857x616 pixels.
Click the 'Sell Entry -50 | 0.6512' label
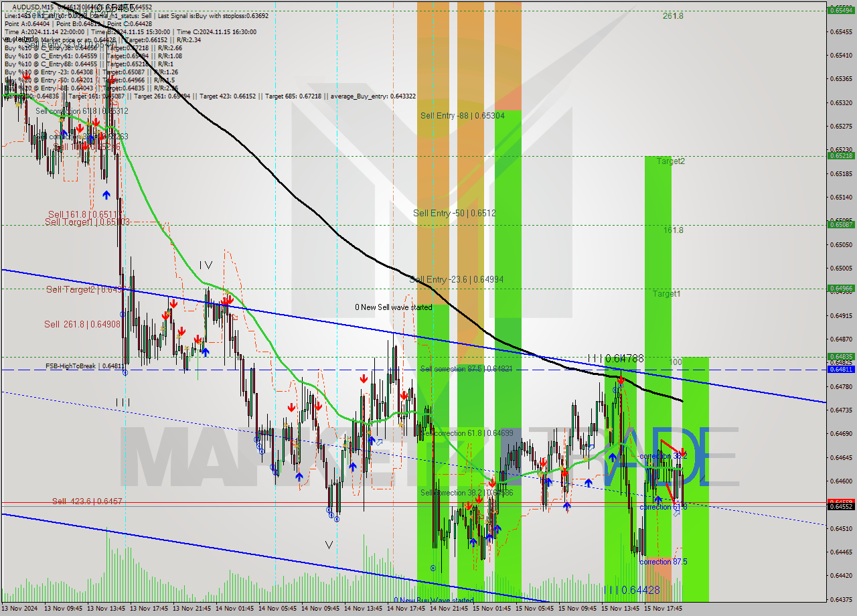coord(454,213)
